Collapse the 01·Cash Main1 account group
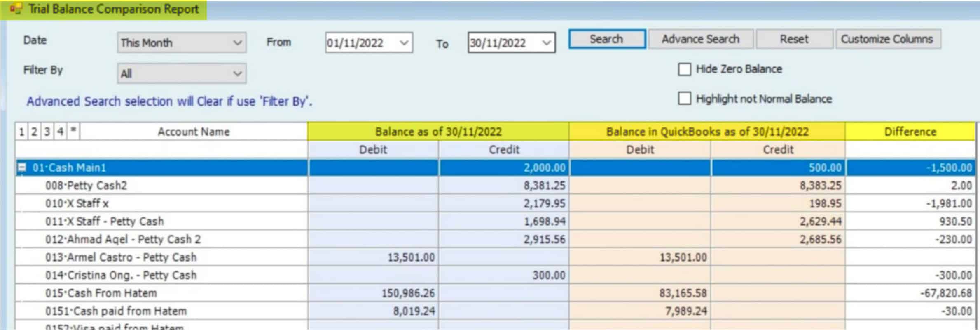Screen dimensions: 980x330 tap(22, 167)
